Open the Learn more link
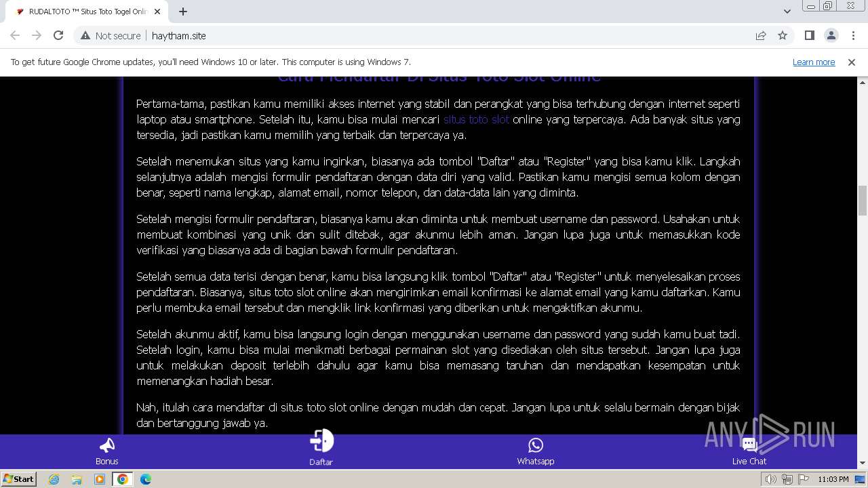 pyautogui.click(x=814, y=62)
